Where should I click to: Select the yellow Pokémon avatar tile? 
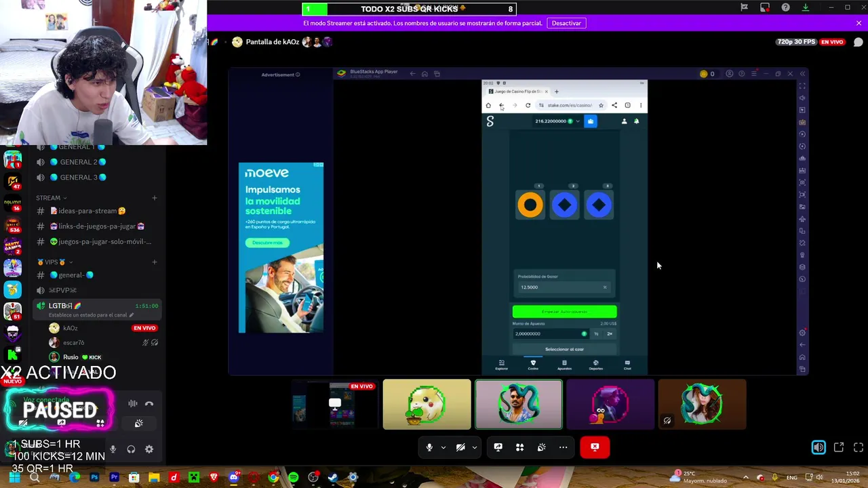pos(427,405)
